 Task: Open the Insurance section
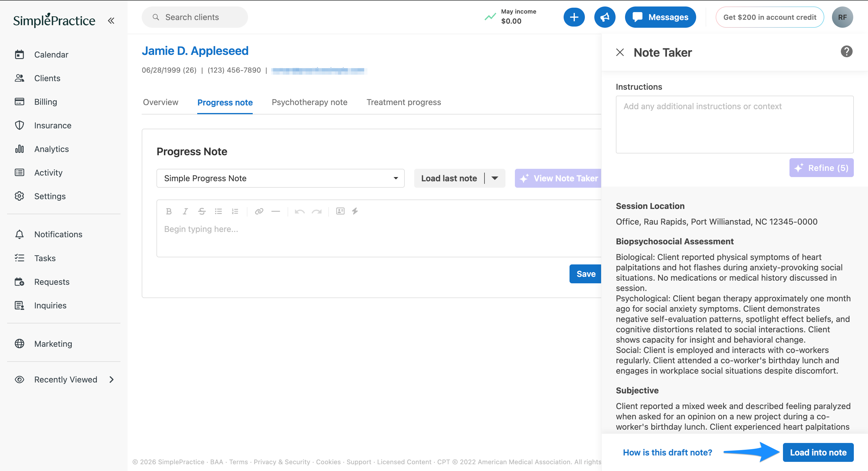53,125
